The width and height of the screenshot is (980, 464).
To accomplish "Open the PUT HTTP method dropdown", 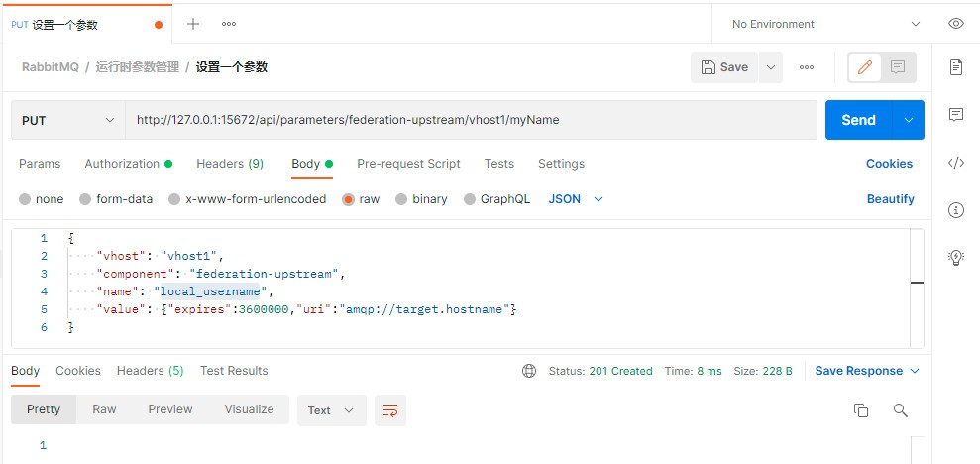I will [x=67, y=120].
